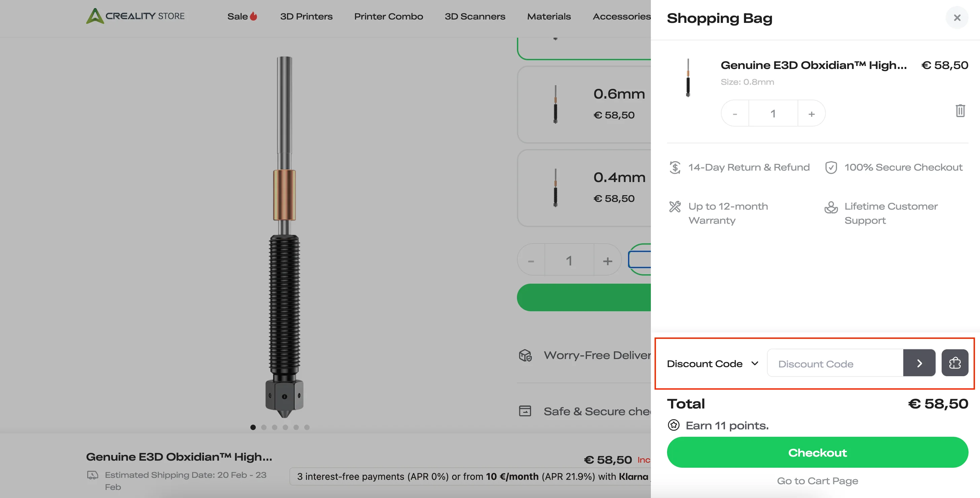Select the 0.4mm nozzle size option

click(x=584, y=188)
